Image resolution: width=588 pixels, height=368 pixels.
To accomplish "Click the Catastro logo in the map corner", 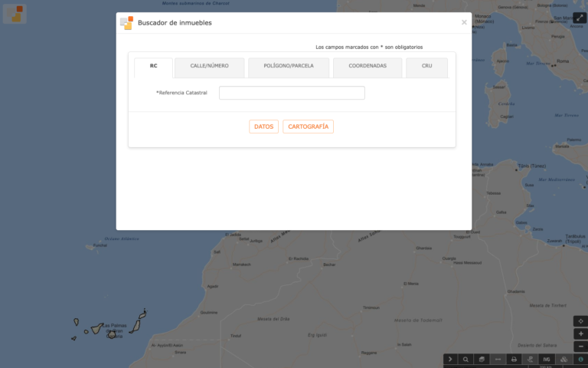I will [x=15, y=14].
